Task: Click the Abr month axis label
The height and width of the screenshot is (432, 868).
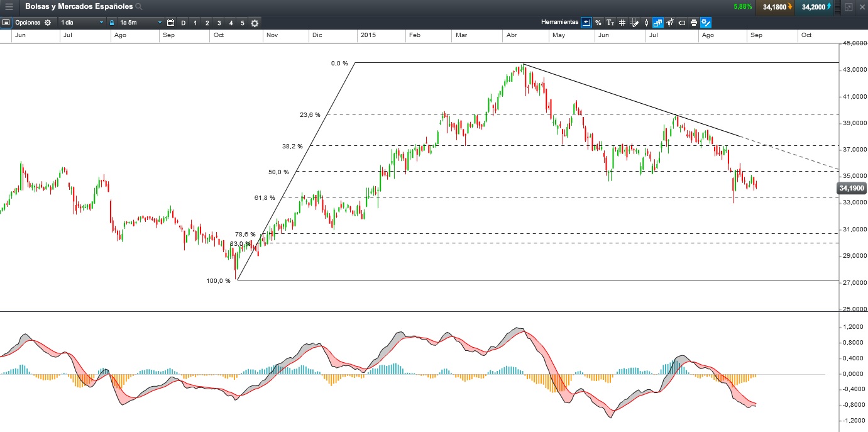Action: 511,35
